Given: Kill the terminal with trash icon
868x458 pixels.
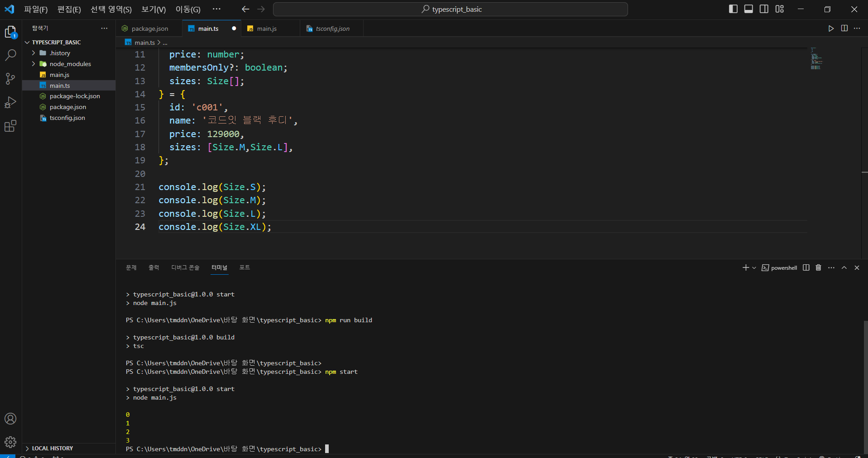Looking at the screenshot, I should click(818, 267).
